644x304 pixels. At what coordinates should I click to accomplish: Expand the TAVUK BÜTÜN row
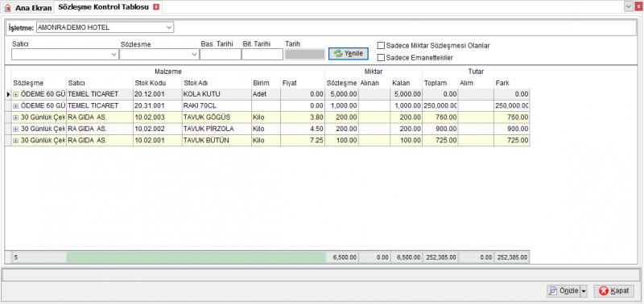pyautogui.click(x=15, y=140)
